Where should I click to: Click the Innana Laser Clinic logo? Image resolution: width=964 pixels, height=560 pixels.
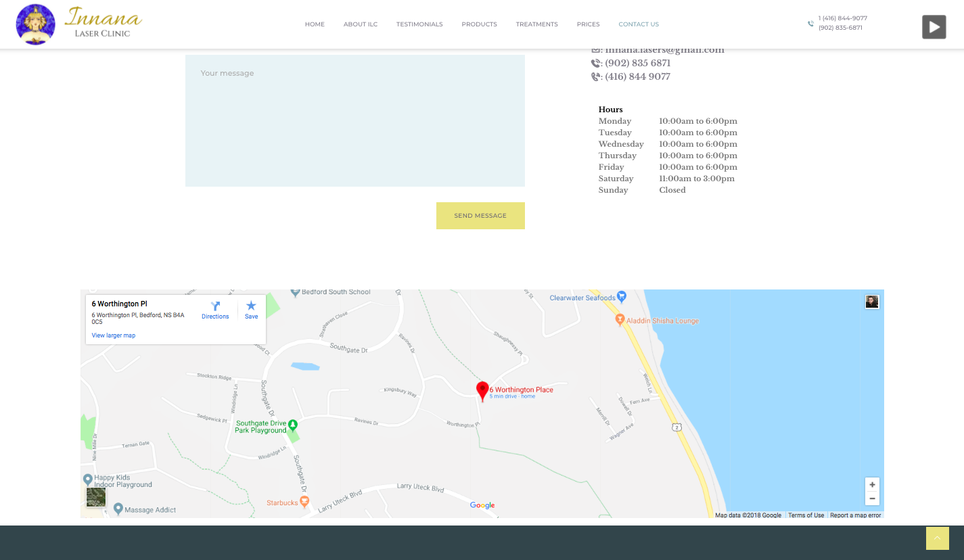point(78,24)
